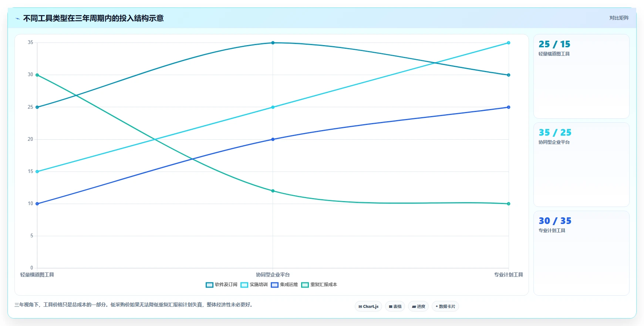Click the 轻量横道图工具 x-axis label
The width and height of the screenshot is (644, 326).
[37, 275]
